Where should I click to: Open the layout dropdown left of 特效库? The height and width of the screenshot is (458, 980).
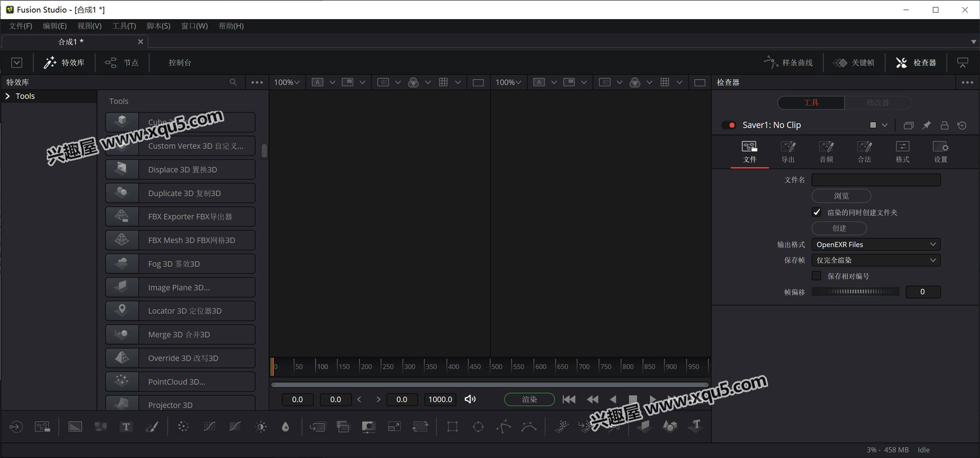click(17, 63)
